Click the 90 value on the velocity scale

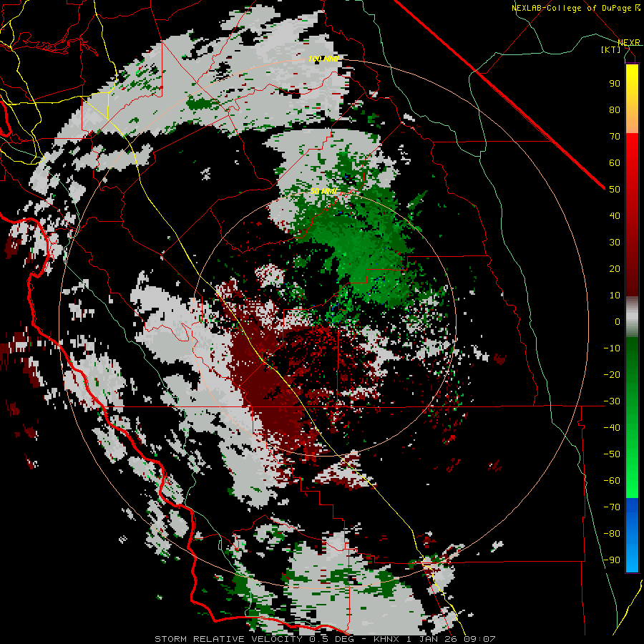point(615,84)
